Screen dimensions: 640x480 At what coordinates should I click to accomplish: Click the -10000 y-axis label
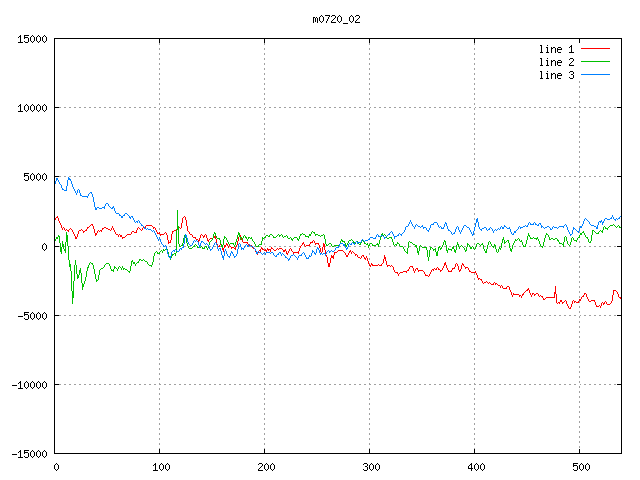[x=29, y=385]
